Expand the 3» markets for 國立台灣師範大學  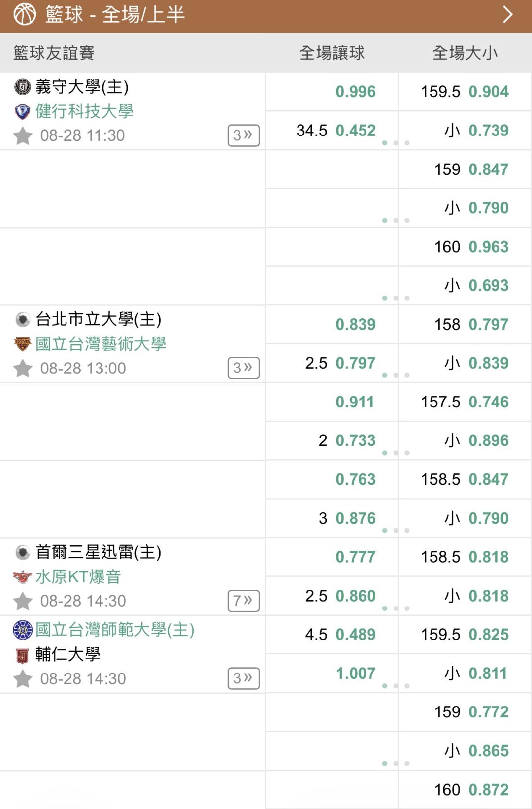[243, 678]
